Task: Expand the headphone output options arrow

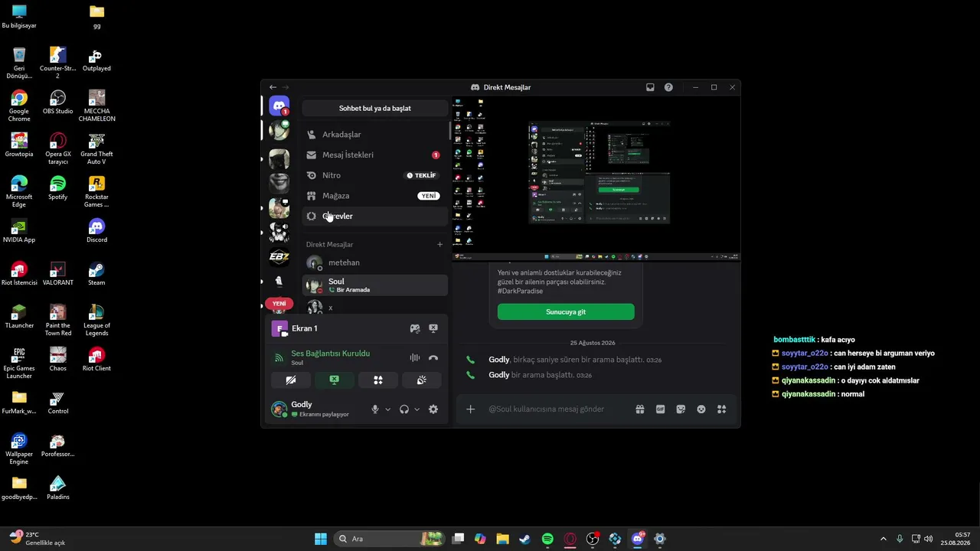Action: pyautogui.click(x=416, y=409)
